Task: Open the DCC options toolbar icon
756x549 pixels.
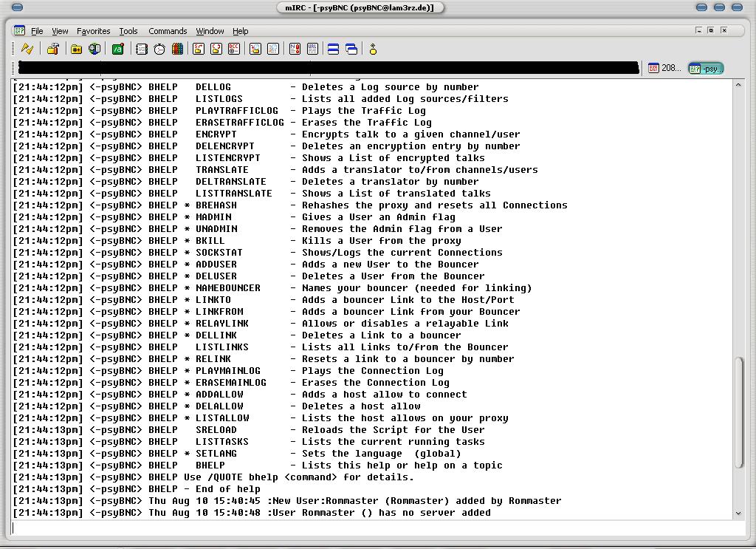Action: (234, 49)
